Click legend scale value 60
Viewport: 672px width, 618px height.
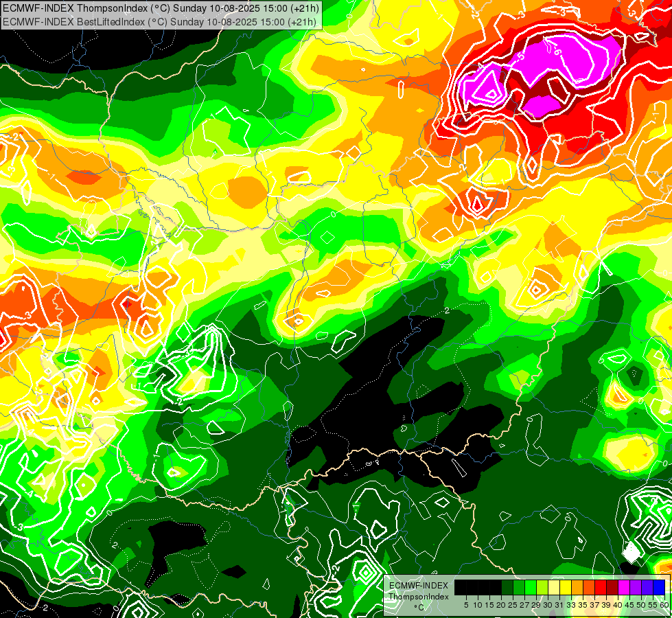[664, 605]
